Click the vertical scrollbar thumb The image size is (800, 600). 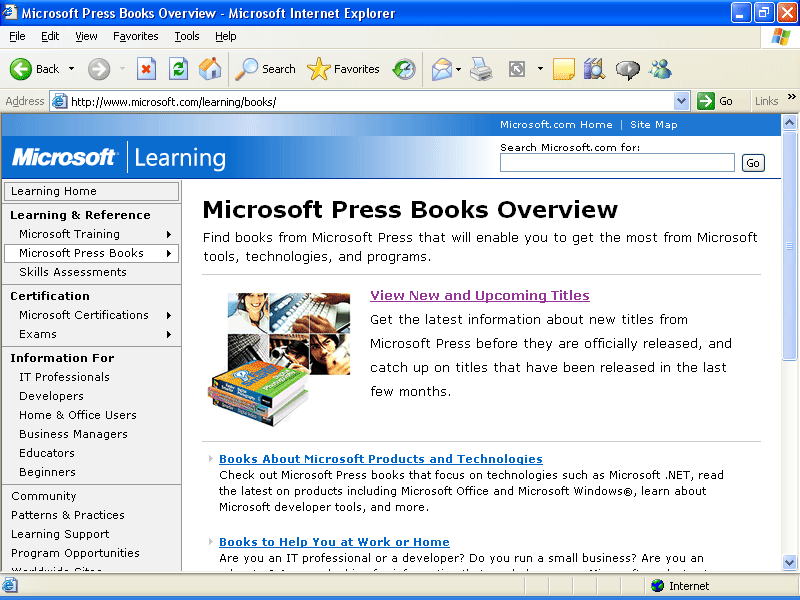[789, 246]
